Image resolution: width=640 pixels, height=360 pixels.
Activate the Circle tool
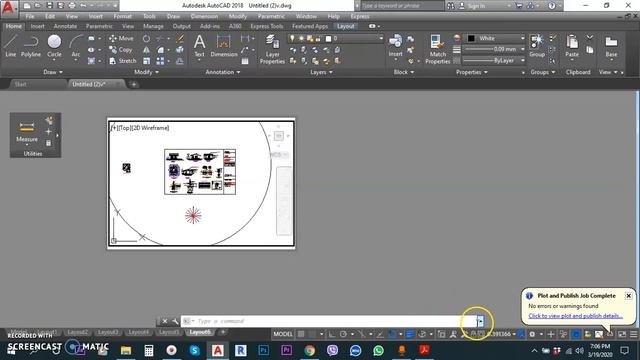(x=54, y=46)
